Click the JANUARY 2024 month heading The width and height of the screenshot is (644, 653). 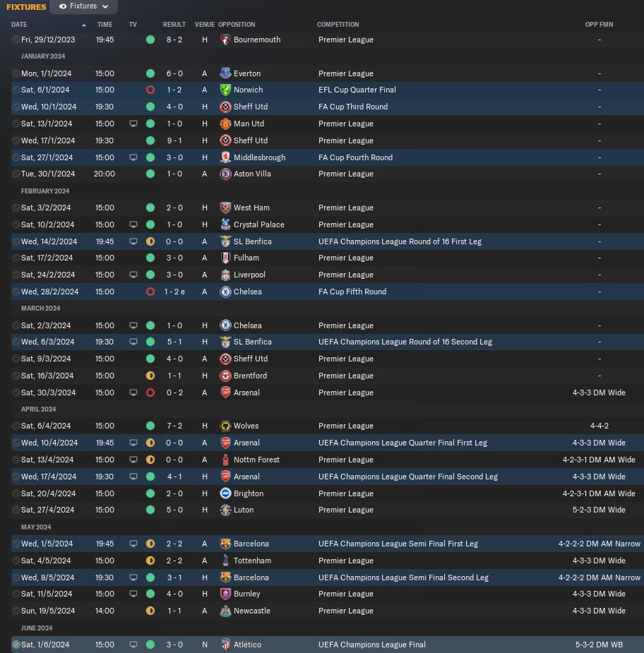point(43,56)
